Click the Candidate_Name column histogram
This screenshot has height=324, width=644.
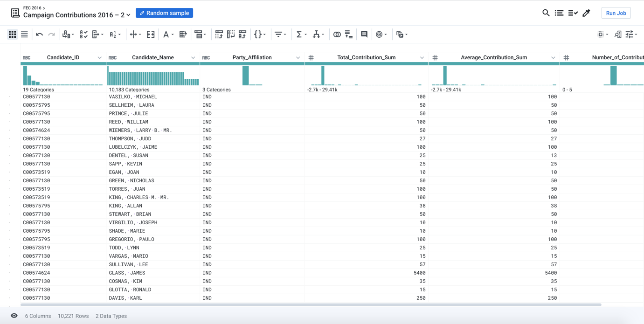click(153, 76)
